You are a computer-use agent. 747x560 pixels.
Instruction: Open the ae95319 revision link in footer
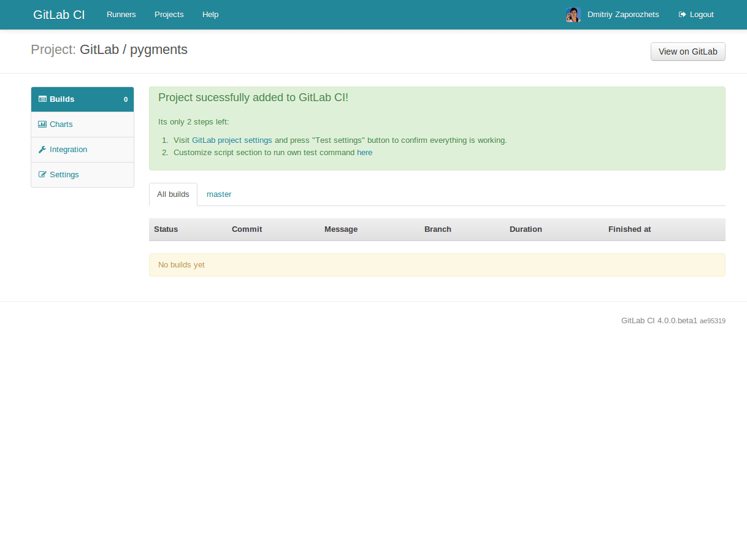coord(713,321)
